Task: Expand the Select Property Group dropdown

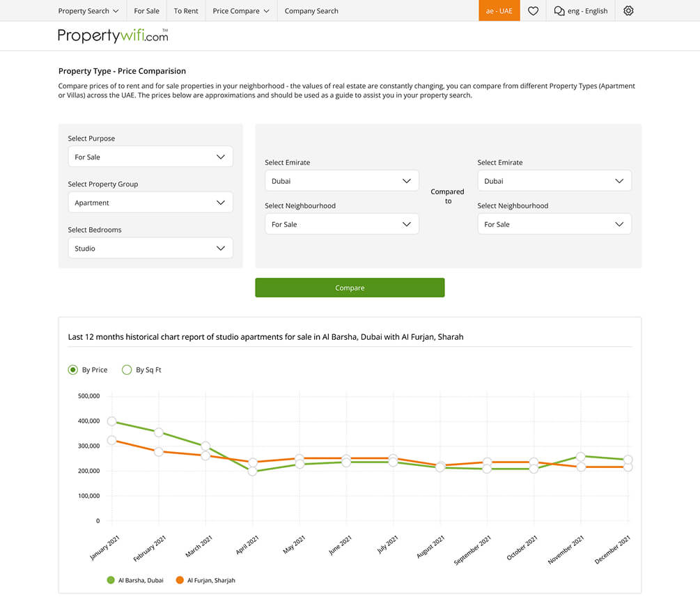Action: click(x=150, y=203)
